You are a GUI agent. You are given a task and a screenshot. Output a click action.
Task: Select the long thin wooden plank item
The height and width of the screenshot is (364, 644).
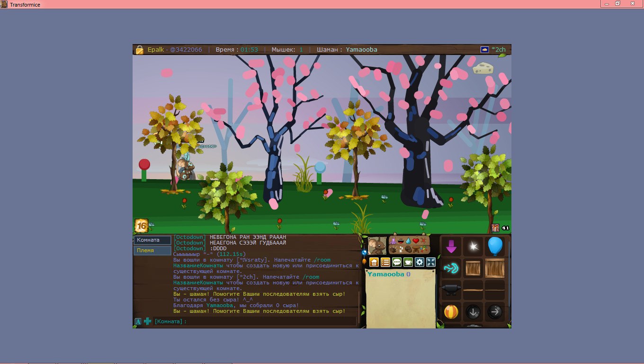coord(495,290)
